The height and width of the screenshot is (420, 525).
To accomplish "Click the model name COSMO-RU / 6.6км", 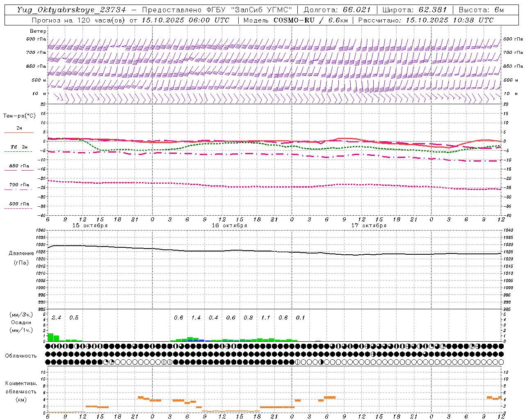I will (310, 20).
